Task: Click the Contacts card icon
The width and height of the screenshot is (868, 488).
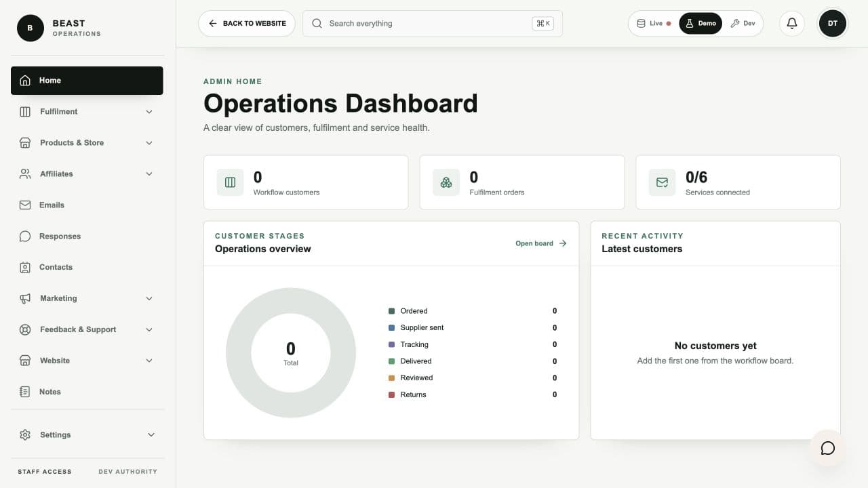Action: (x=25, y=268)
